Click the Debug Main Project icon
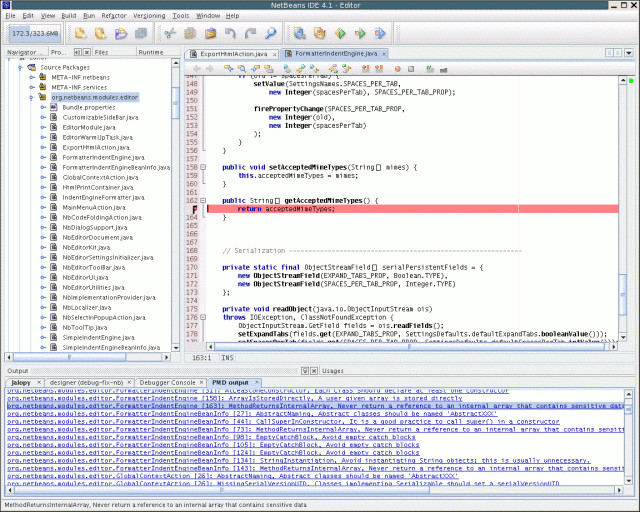Viewport: 640px width, 512px height. 360,33
